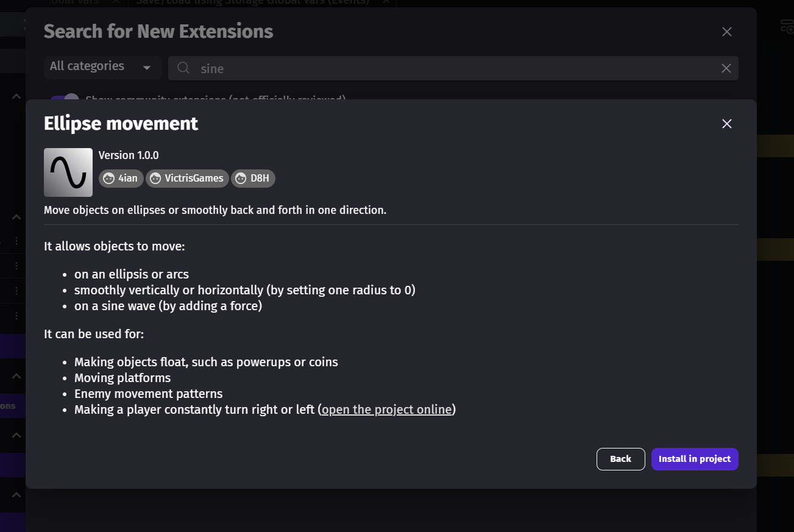The width and height of the screenshot is (794, 532).
Task: Click the add icon at top right edge
Action: pos(787,26)
